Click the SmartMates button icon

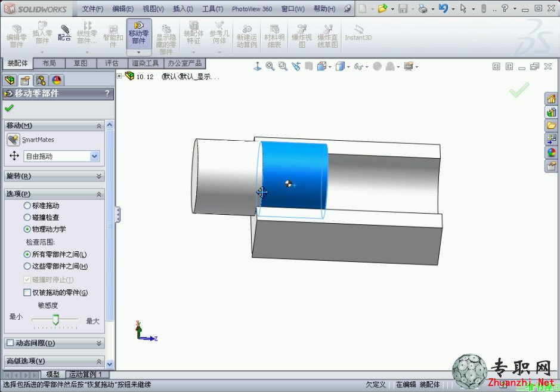coord(13,140)
